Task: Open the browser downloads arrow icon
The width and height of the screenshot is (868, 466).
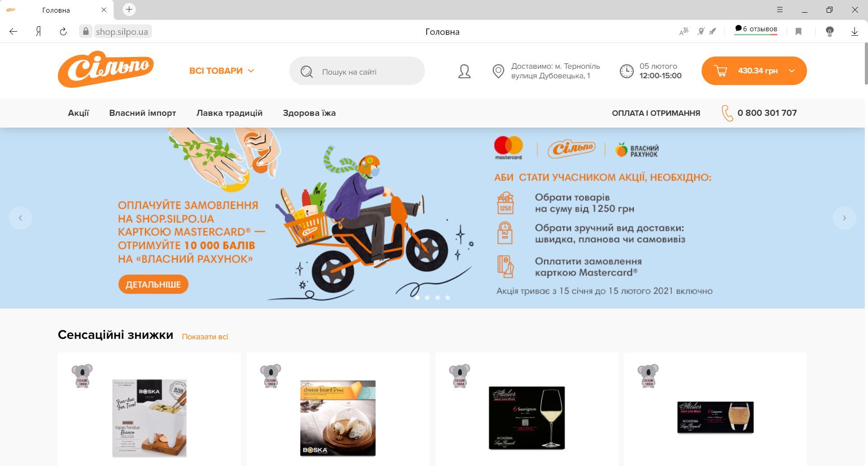Action: click(x=854, y=32)
